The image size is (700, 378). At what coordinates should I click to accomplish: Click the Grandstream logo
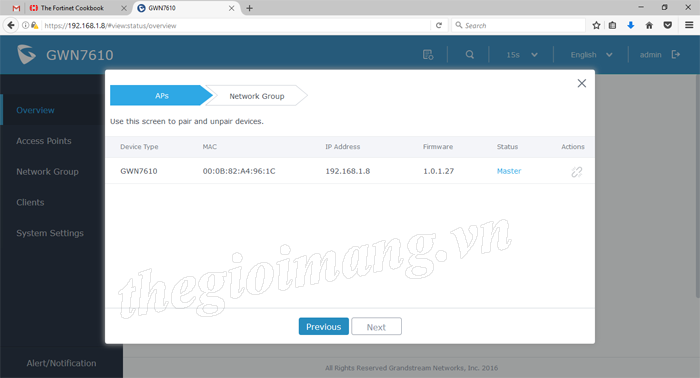(x=26, y=54)
